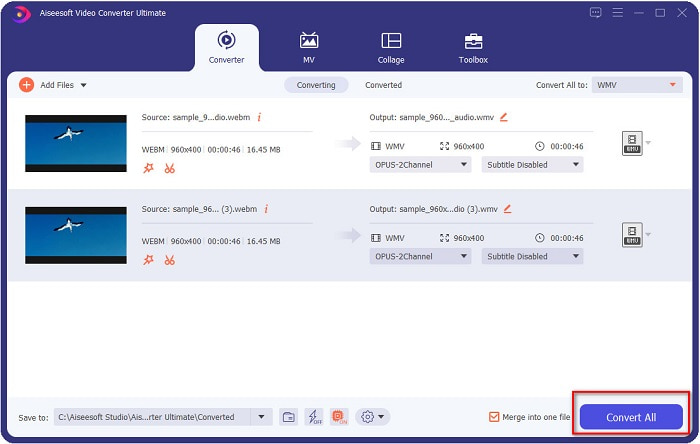Cut the second video with scissors icon
Screen dimensions: 700x444
click(170, 260)
